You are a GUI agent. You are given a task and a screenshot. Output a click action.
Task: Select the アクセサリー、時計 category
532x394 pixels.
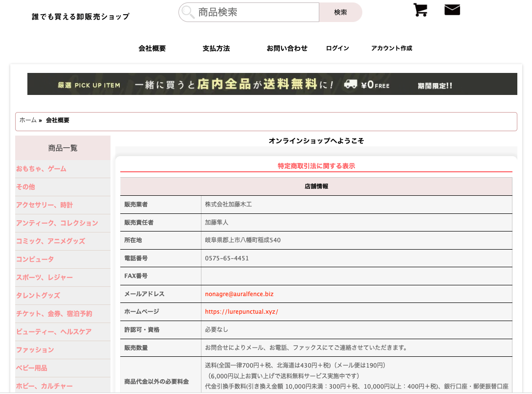[x=44, y=205]
